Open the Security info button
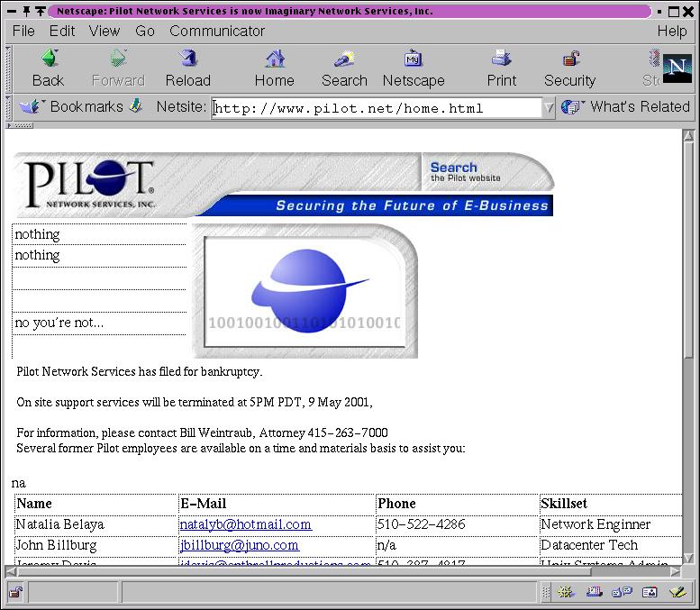 pyautogui.click(x=570, y=68)
